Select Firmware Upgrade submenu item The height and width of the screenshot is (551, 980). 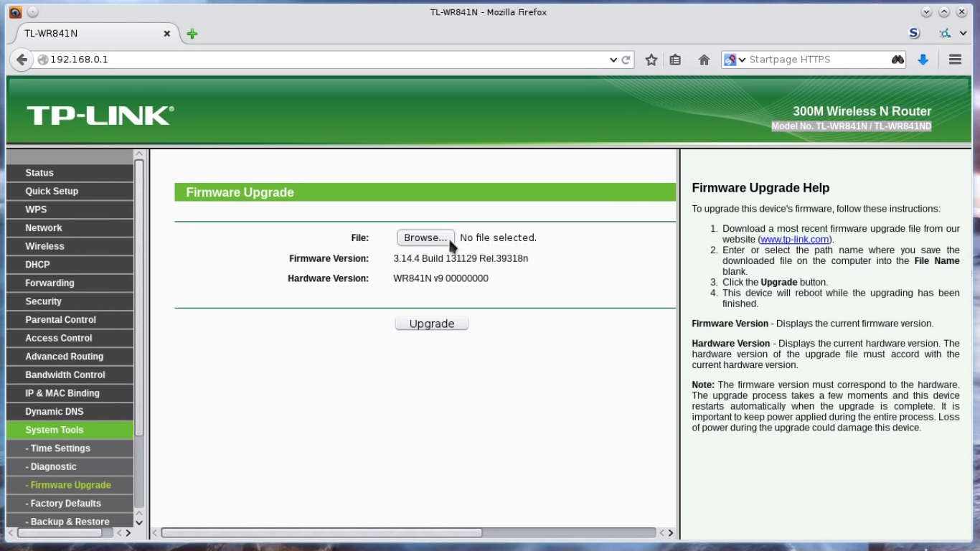70,485
